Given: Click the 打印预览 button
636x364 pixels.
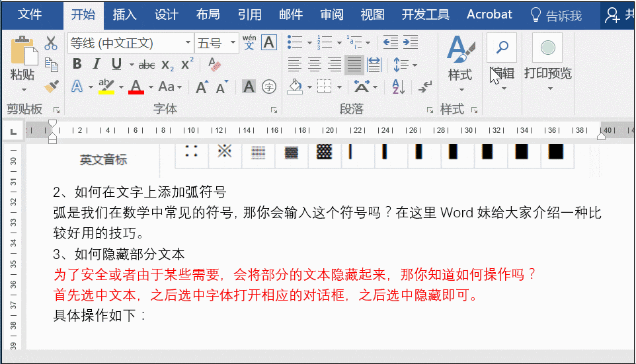Looking at the screenshot, I should coord(547,63).
